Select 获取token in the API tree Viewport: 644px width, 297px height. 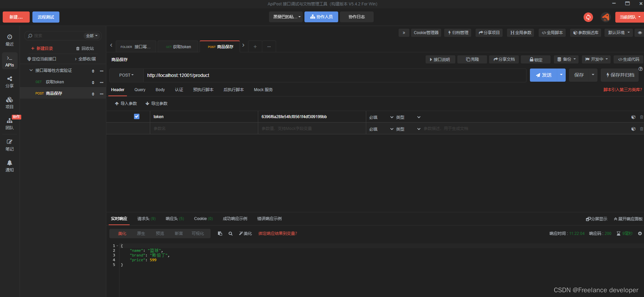55,82
